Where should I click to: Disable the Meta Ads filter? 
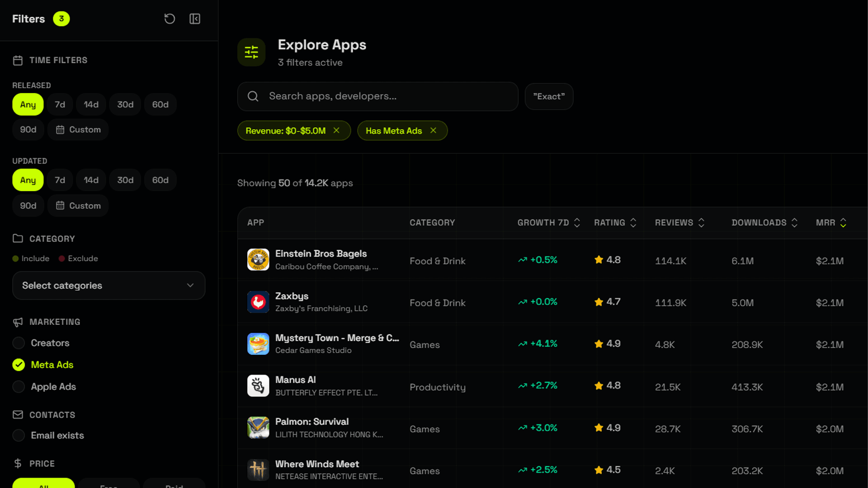point(19,365)
